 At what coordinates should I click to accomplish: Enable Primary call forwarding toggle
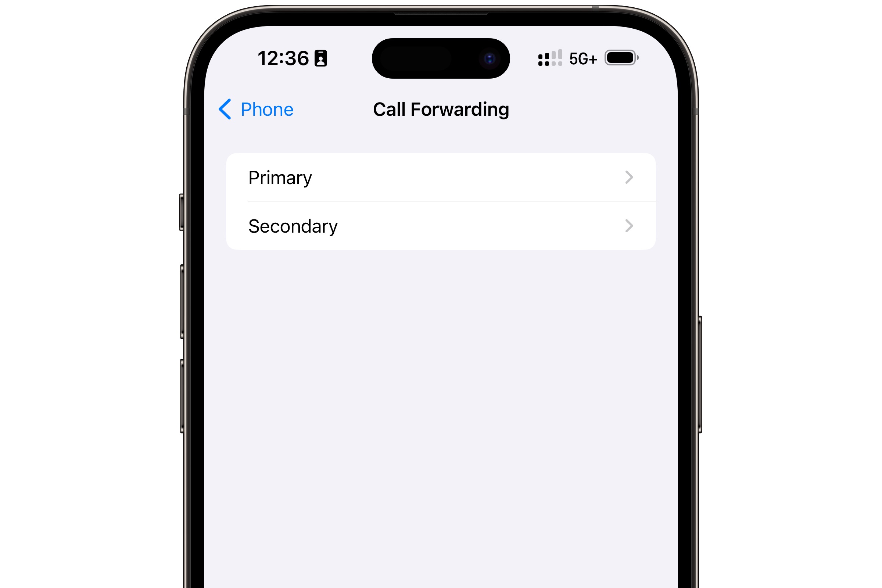tap(441, 177)
